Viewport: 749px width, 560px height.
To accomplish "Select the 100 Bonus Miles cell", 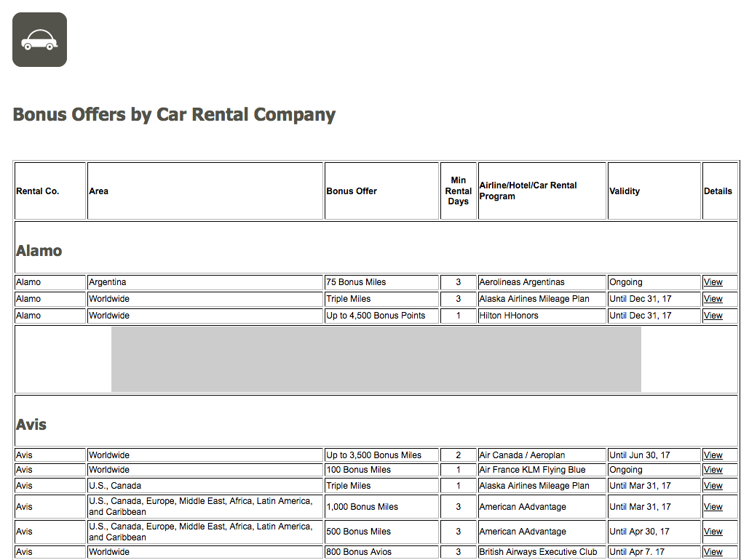I will pos(381,470).
